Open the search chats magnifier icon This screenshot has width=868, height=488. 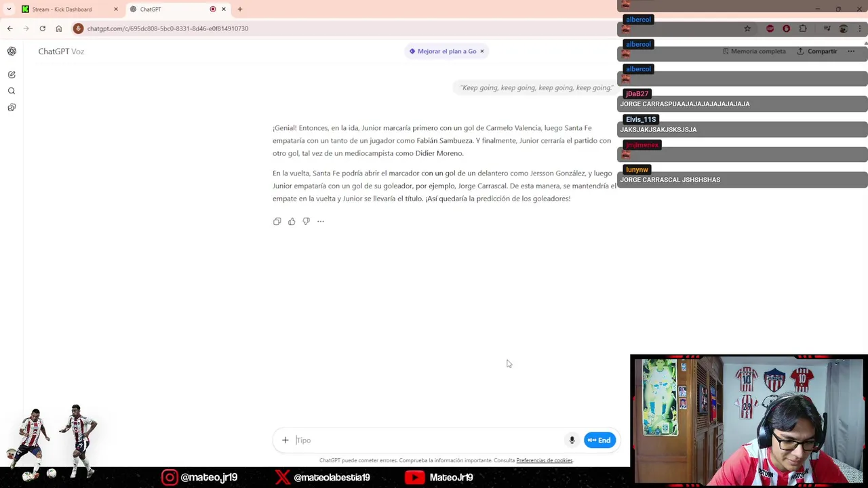tap(12, 91)
